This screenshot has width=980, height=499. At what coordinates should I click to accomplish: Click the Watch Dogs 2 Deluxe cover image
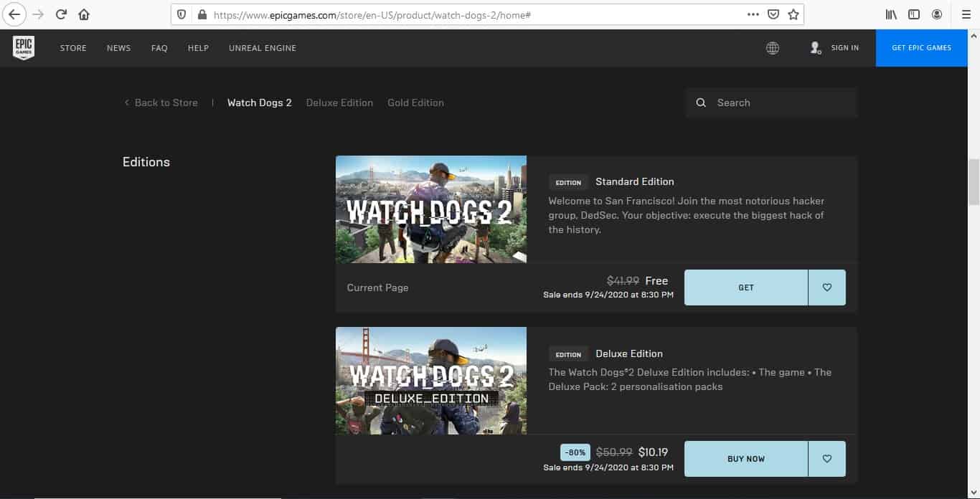[x=431, y=381]
